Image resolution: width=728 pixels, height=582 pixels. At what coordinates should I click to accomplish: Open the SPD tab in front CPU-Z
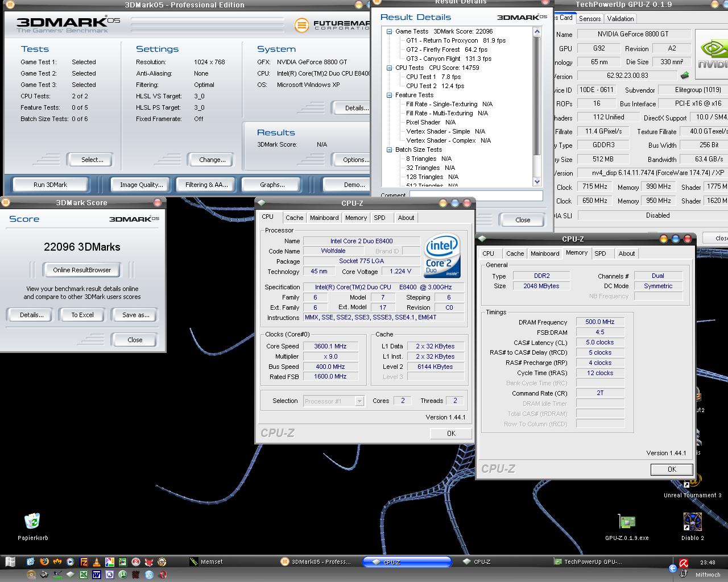[379, 218]
